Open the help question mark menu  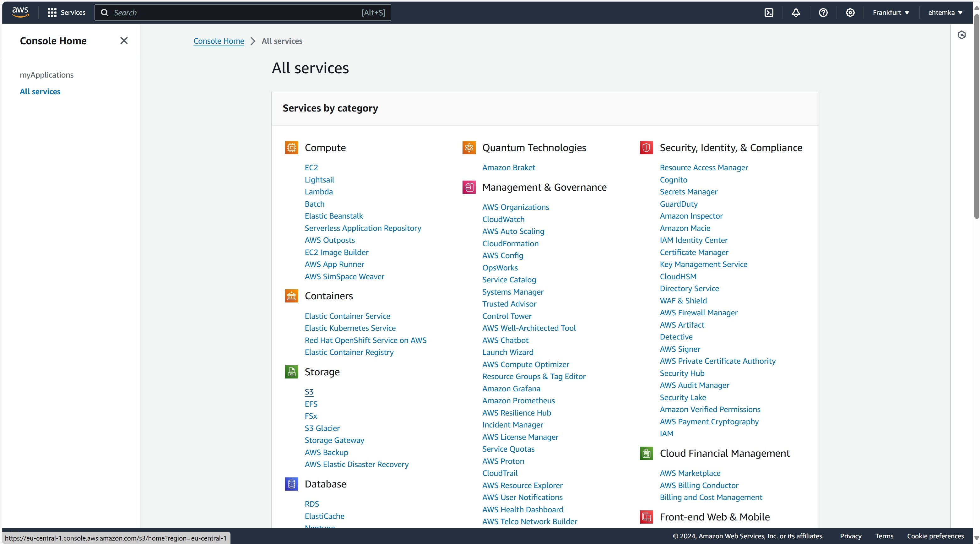click(823, 13)
